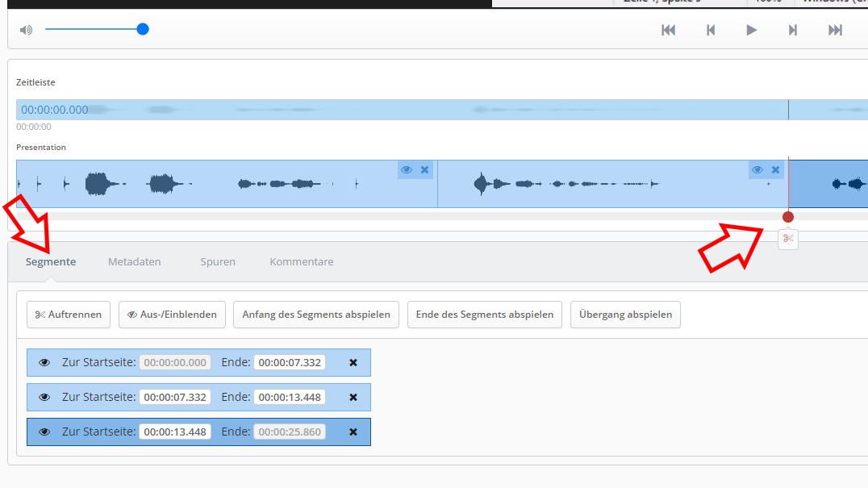Viewport: 868px width, 488px height.
Task: Switch to the Spuren tab
Action: click(218, 261)
